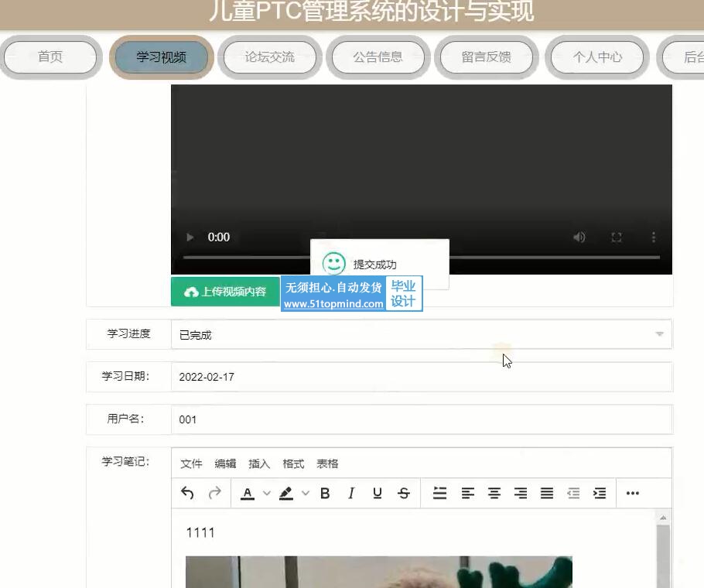The width and height of the screenshot is (704, 588).
Task: Toggle italic formatting
Action: pyautogui.click(x=351, y=494)
